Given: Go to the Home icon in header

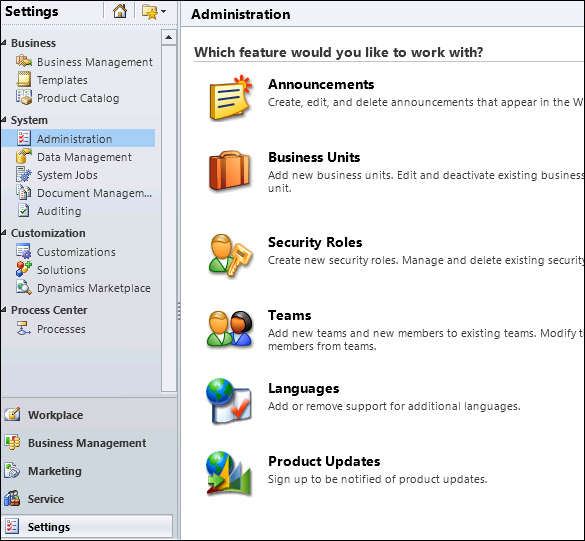Looking at the screenshot, I should click(120, 12).
